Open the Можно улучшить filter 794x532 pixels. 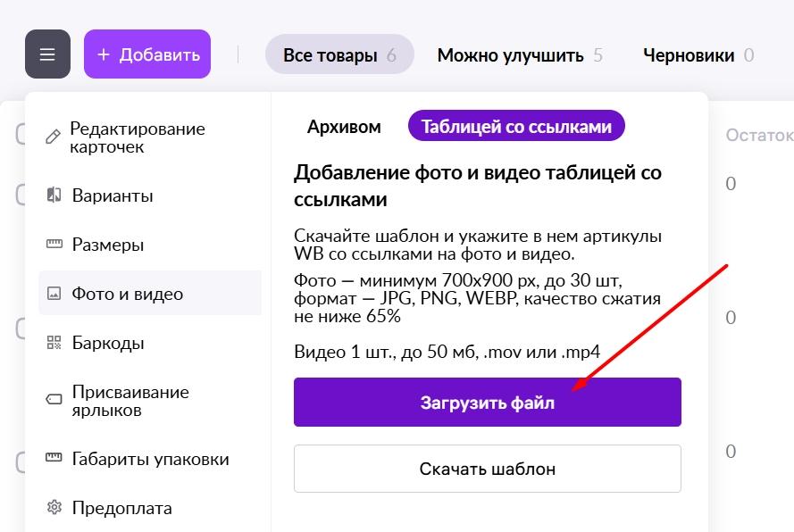coord(519,55)
